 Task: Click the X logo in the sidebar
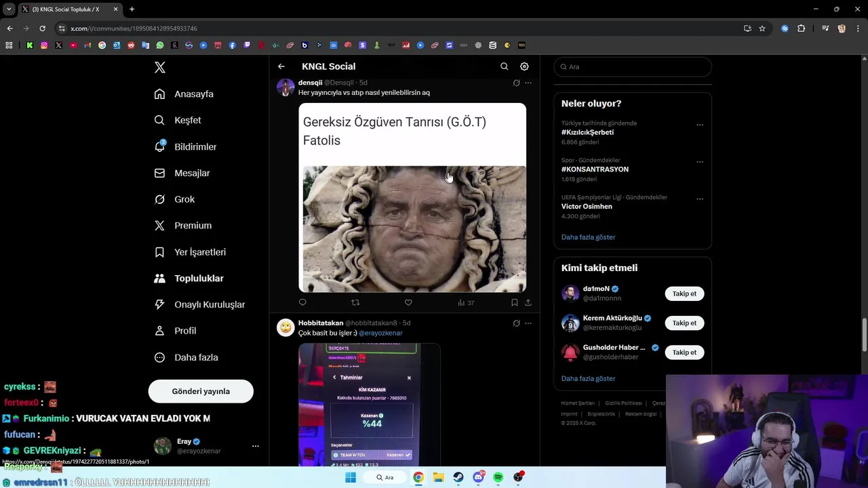160,67
